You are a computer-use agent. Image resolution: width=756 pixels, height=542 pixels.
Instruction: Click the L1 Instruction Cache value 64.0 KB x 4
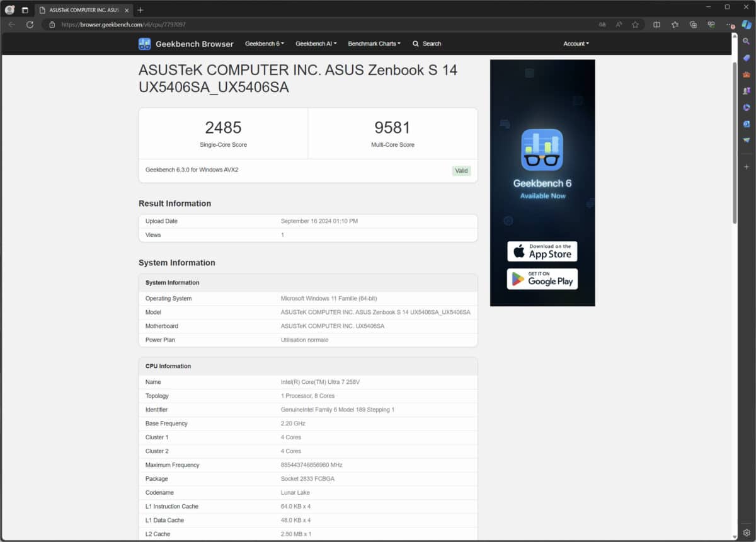pyautogui.click(x=295, y=507)
